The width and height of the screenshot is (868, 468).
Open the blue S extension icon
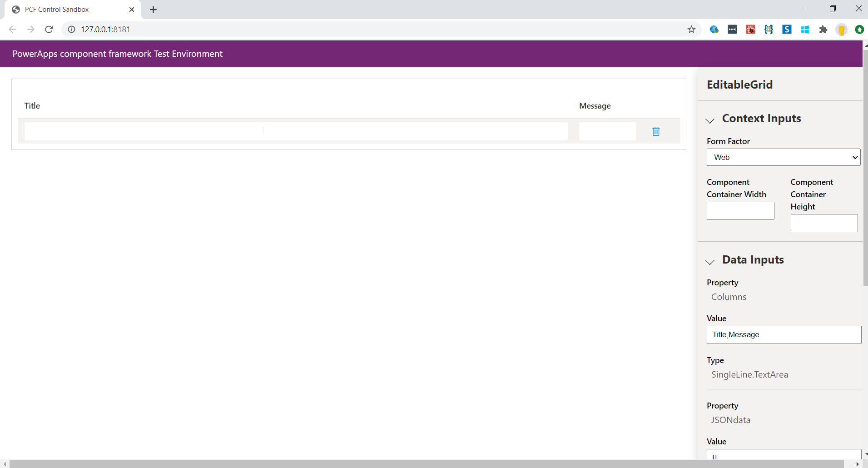(787, 30)
